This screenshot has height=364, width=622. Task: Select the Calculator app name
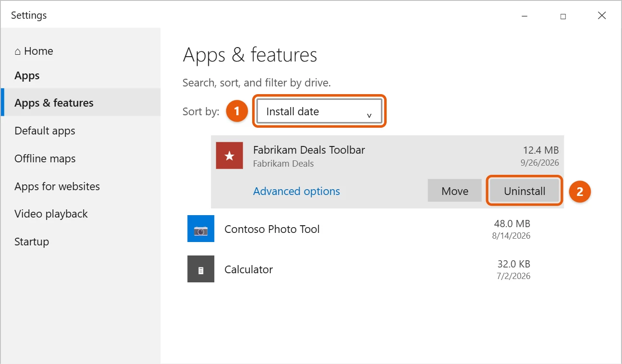click(x=248, y=269)
